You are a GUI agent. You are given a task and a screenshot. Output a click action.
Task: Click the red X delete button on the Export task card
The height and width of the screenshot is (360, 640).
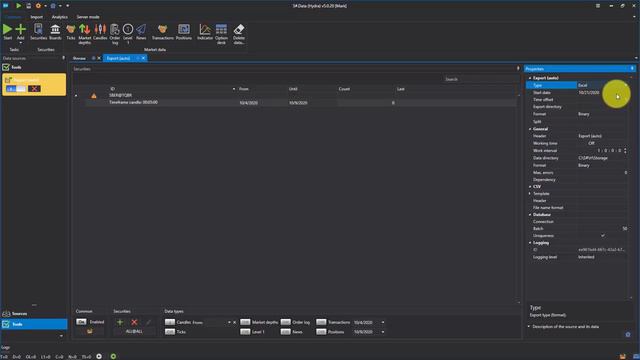[34, 89]
